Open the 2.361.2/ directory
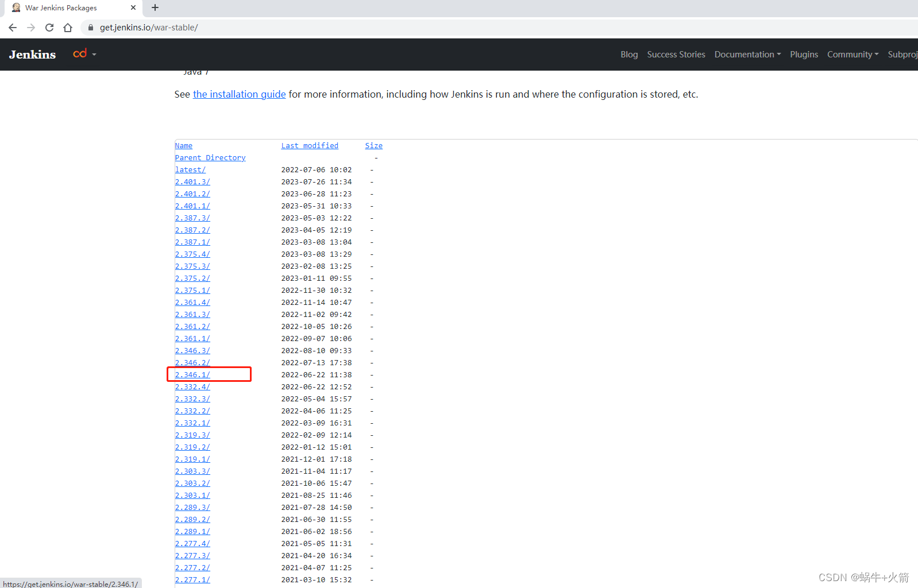 point(192,327)
